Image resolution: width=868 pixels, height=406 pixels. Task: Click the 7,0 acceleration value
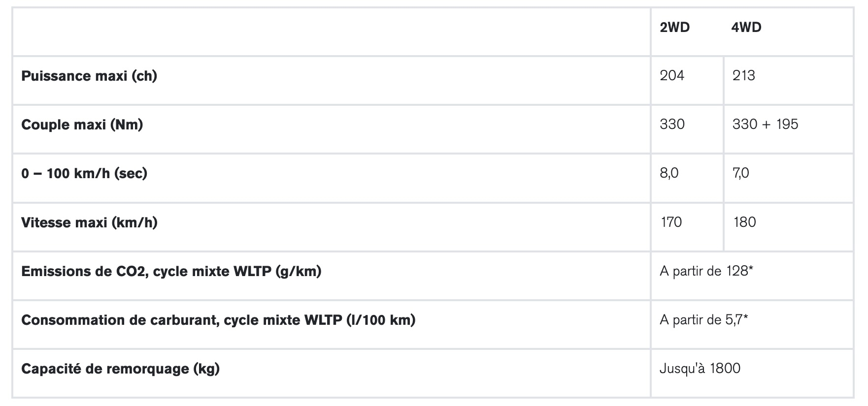point(740,173)
